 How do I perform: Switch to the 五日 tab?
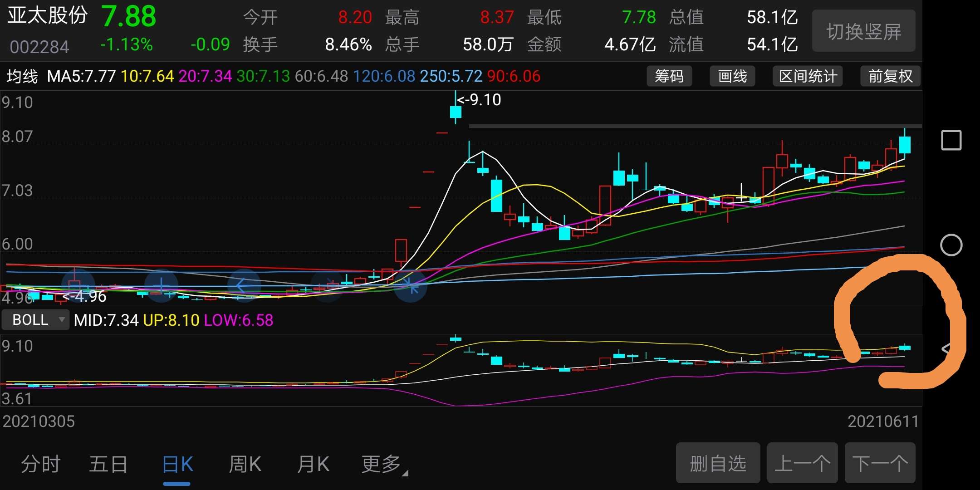coord(108,464)
